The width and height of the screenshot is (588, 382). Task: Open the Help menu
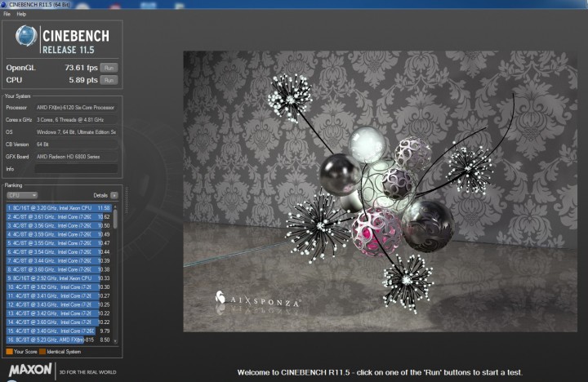click(x=21, y=15)
